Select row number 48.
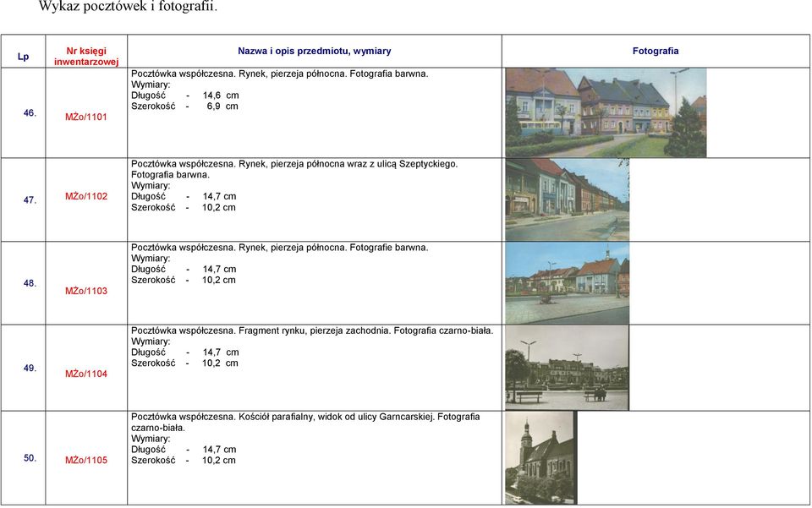This screenshot has width=812, height=508. pyautogui.click(x=30, y=283)
